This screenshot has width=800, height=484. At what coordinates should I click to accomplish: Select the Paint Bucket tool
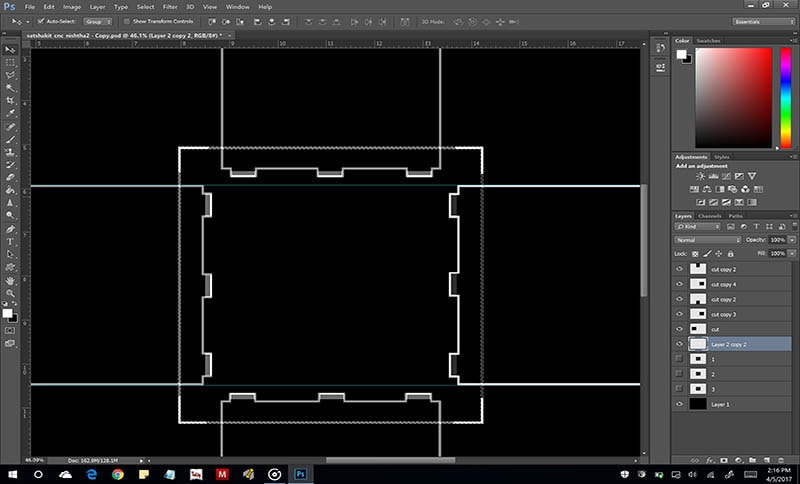tap(10, 190)
